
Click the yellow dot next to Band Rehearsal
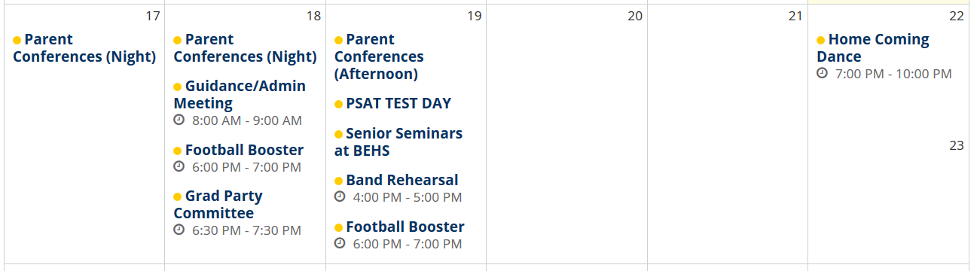[x=338, y=181]
